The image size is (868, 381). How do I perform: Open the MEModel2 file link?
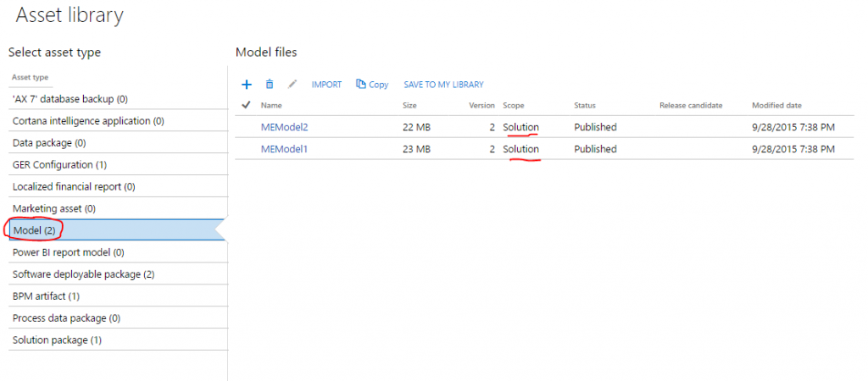point(283,127)
